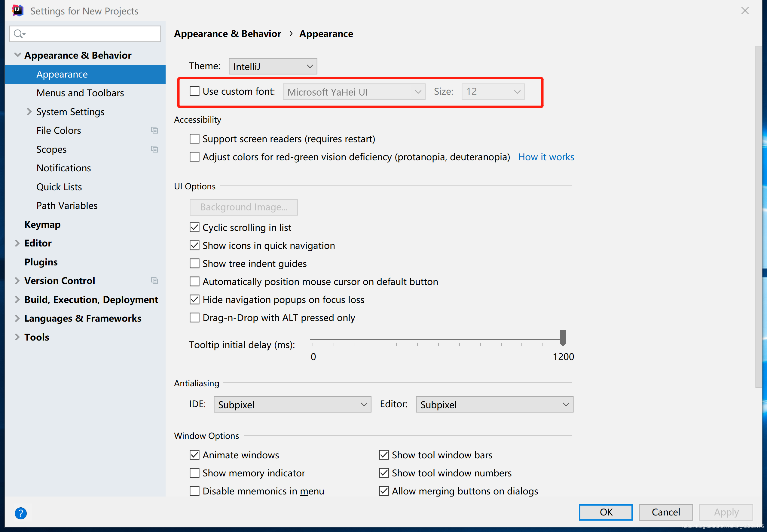The image size is (767, 532).
Task: Uncheck Show icons in quick navigation
Action: (x=194, y=245)
